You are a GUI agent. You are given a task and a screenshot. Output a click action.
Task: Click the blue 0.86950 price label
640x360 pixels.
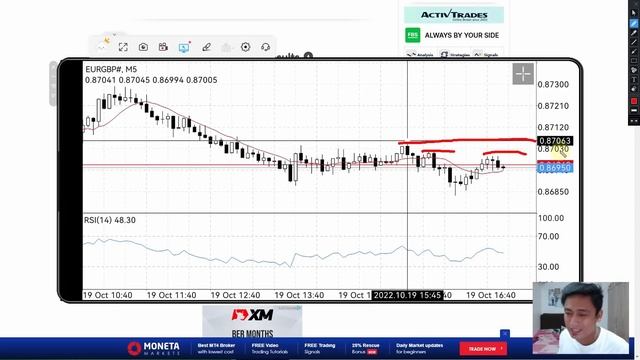[x=555, y=168]
